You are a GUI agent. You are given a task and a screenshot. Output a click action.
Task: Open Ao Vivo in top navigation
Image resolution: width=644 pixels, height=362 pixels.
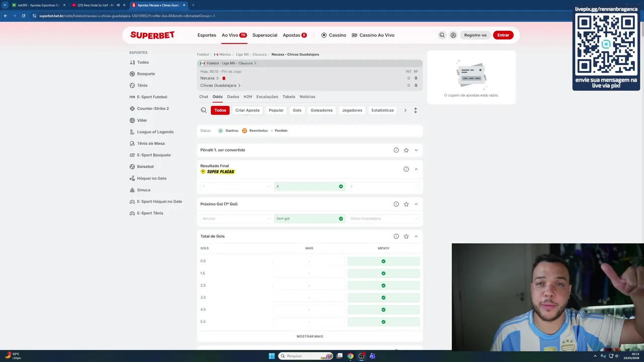234,35
